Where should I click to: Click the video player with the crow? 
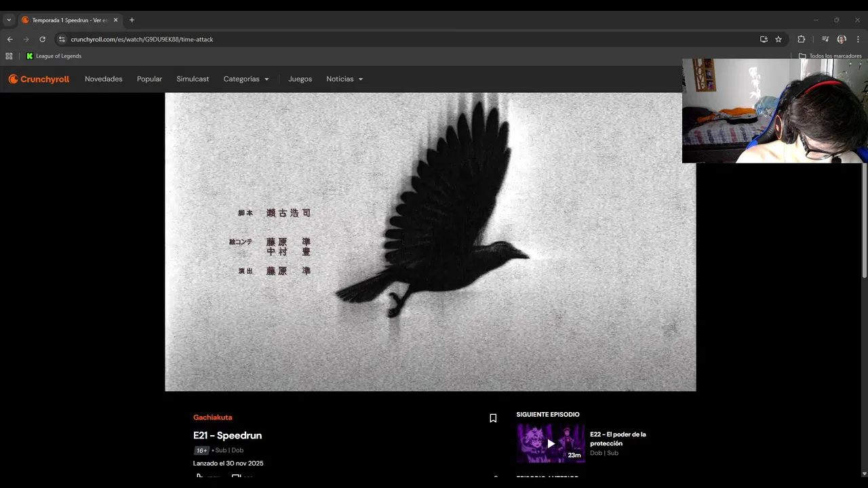click(430, 242)
